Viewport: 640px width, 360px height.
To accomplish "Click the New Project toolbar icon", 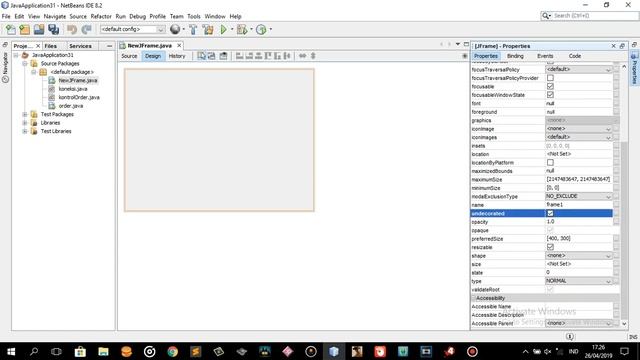I will tap(25, 29).
